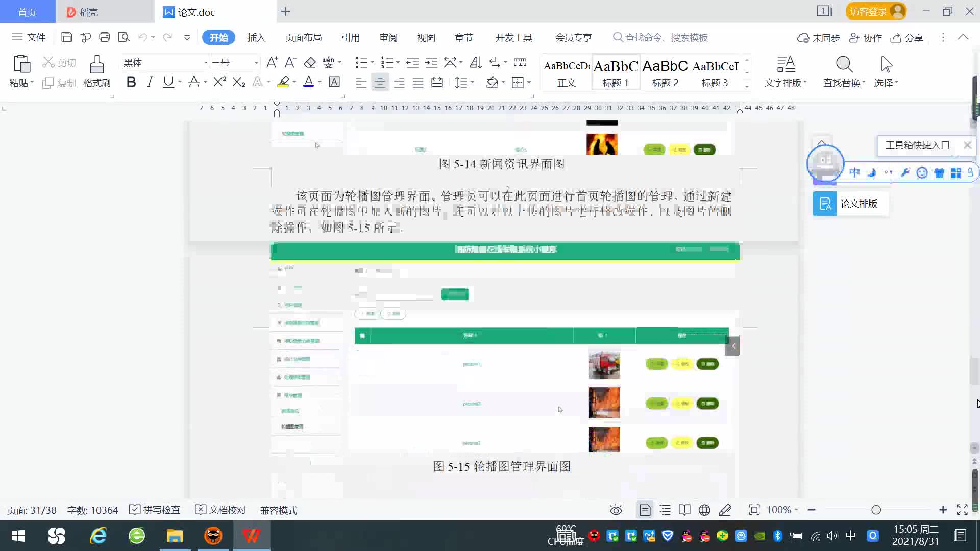Click the 论文排版 button in side panel
Viewport: 980px width, 551px height.
[850, 204]
